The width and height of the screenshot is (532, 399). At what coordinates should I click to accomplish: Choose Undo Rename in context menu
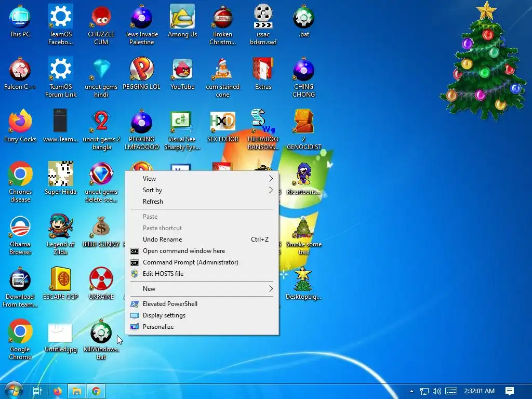202,240
